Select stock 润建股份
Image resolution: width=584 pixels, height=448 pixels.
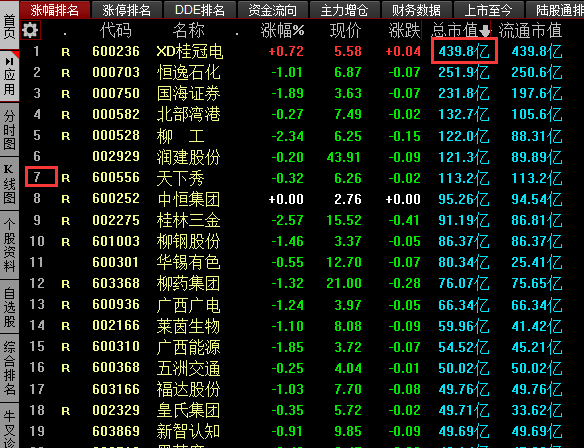(188, 157)
